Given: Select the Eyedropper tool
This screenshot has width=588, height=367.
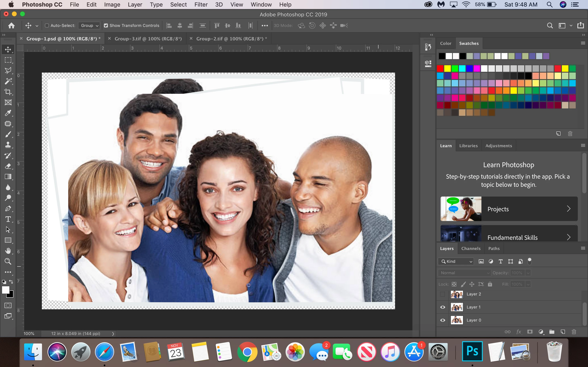Looking at the screenshot, I should [8, 113].
